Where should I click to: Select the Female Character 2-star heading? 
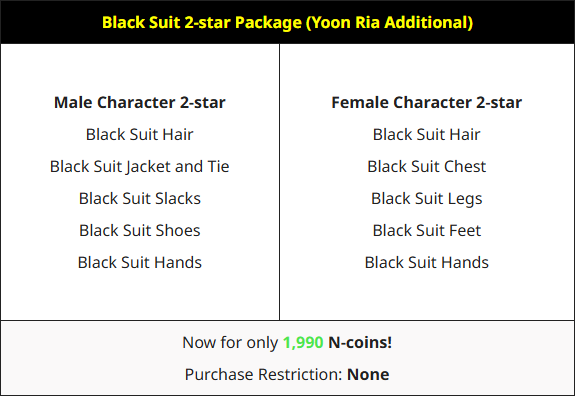click(x=426, y=102)
